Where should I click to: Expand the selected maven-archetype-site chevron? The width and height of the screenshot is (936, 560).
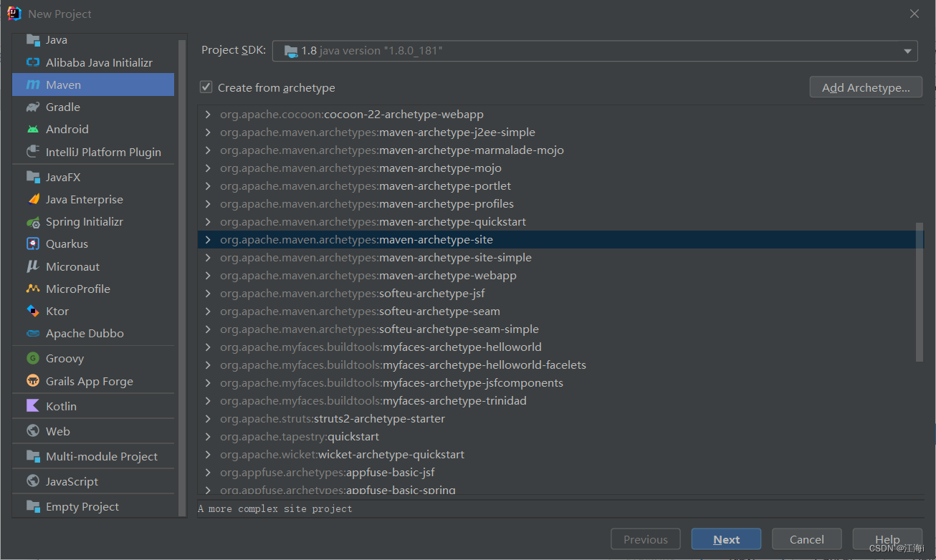tap(208, 240)
